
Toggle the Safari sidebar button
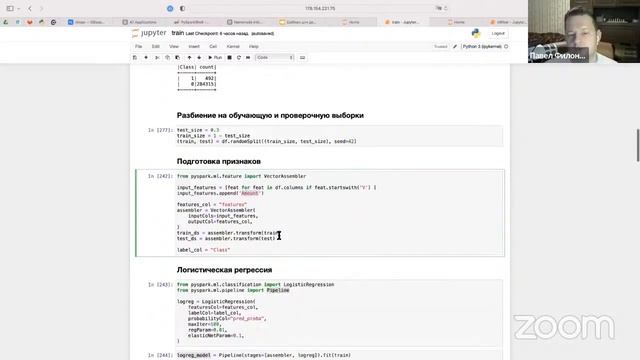pos(10,8)
